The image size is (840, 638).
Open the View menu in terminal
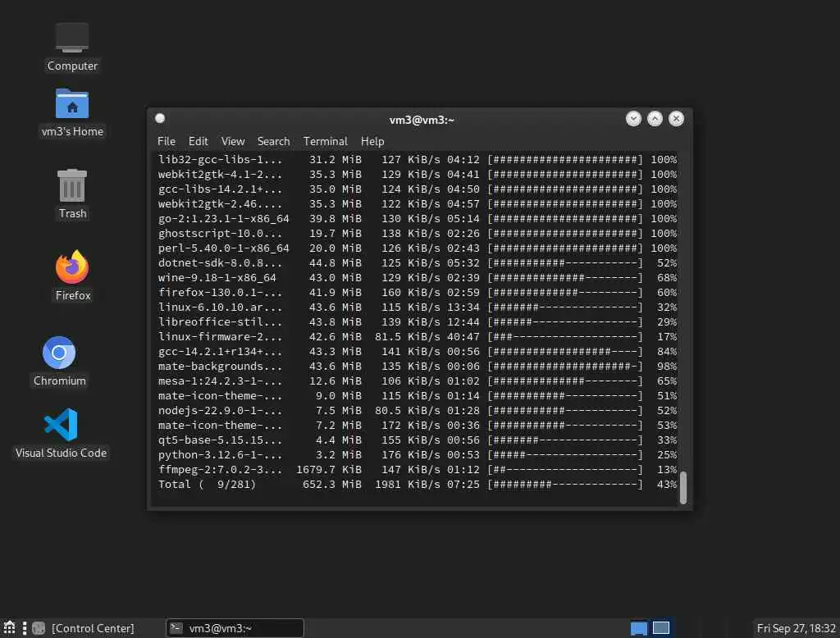tap(232, 141)
